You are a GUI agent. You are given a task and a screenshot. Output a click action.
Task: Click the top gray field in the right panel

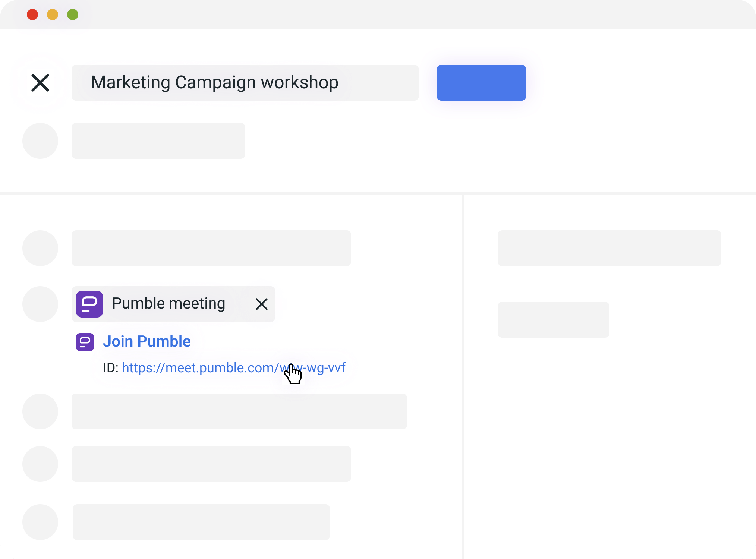coord(609,248)
